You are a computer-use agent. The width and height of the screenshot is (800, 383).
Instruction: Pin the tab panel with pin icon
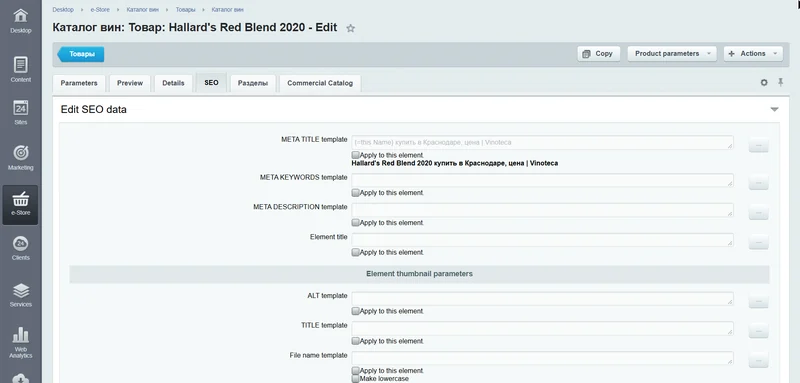pyautogui.click(x=780, y=82)
